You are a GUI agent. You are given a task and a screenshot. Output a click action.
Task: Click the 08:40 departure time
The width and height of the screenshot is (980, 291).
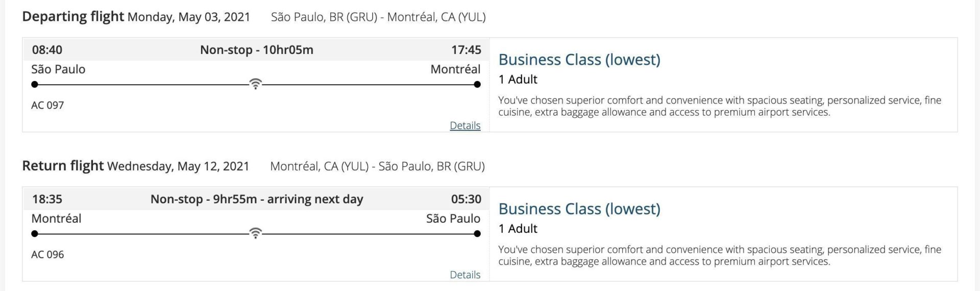[47, 50]
